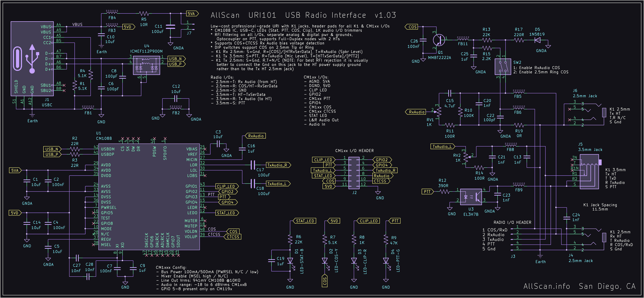Image resolution: width=644 pixels, height=298 pixels.
Task: Click the U1 CM108B chip body
Action: coord(149,197)
